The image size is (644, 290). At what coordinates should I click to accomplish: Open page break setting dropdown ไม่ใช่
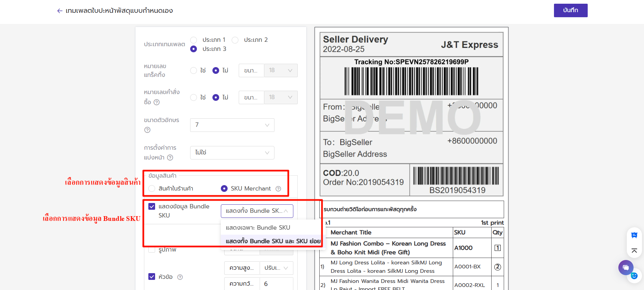pyautogui.click(x=232, y=153)
